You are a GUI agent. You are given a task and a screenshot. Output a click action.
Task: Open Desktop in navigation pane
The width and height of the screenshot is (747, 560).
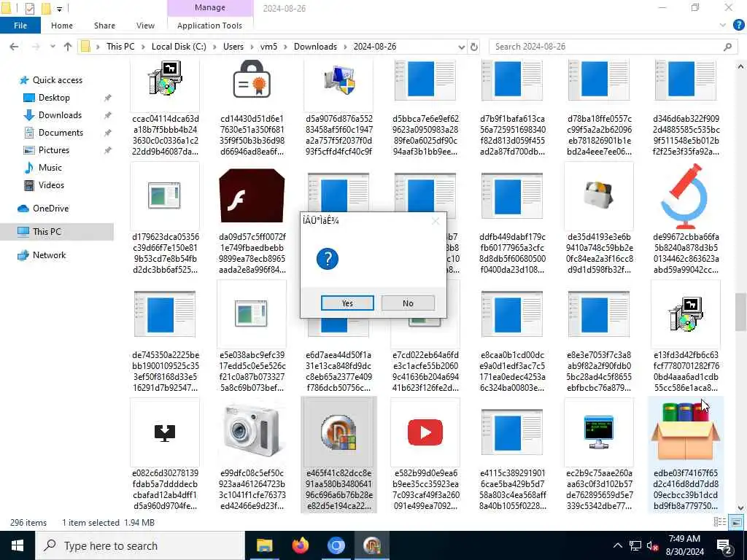[54, 98]
